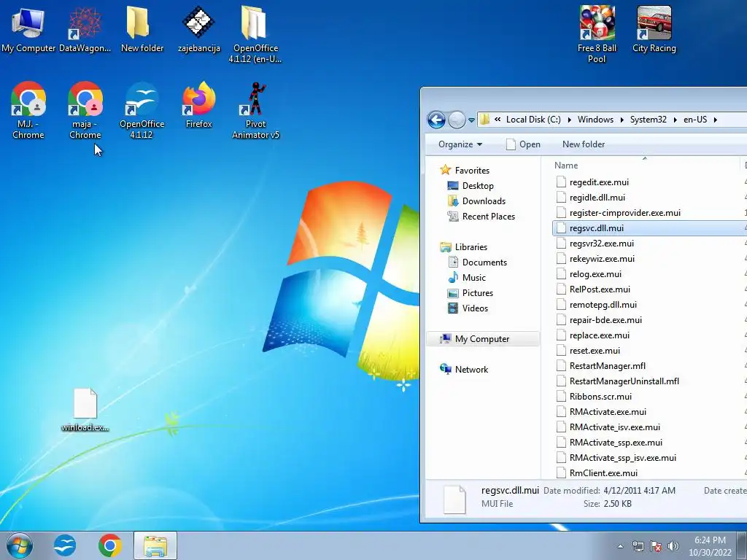Select OpenOffice 4.1.12 shortcut icon
Image resolution: width=747 pixels, height=560 pixels.
[x=142, y=110]
